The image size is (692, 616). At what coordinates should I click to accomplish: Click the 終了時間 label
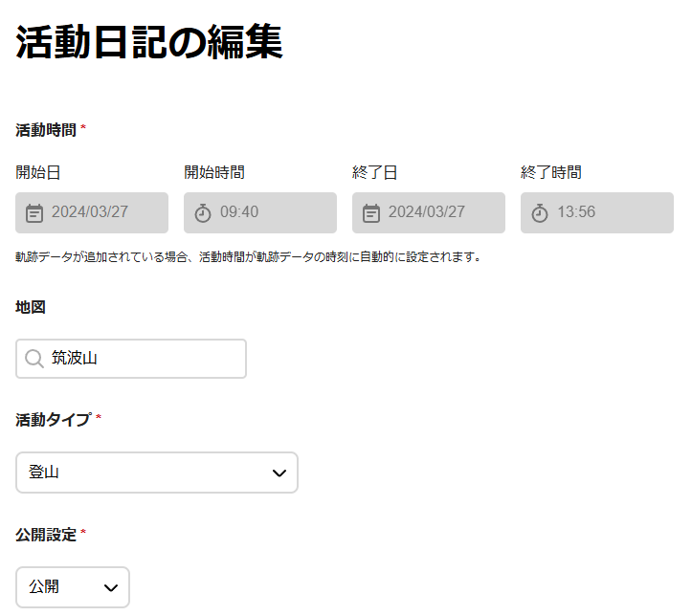click(x=550, y=172)
